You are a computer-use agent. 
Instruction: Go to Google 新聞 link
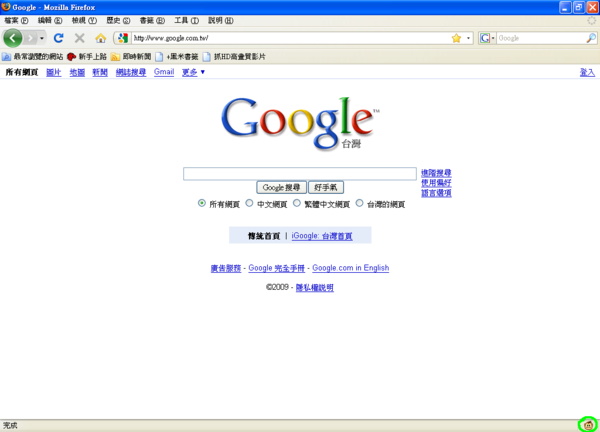click(100, 72)
